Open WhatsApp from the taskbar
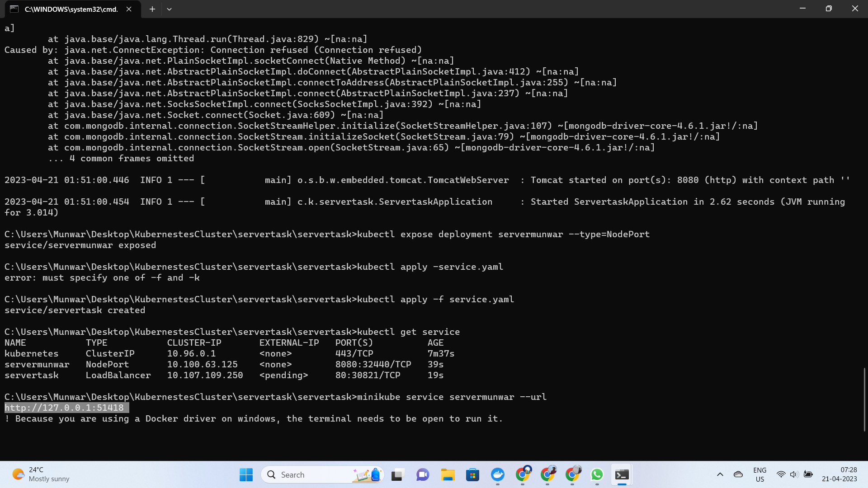Viewport: 868px width, 488px height. [x=597, y=474]
